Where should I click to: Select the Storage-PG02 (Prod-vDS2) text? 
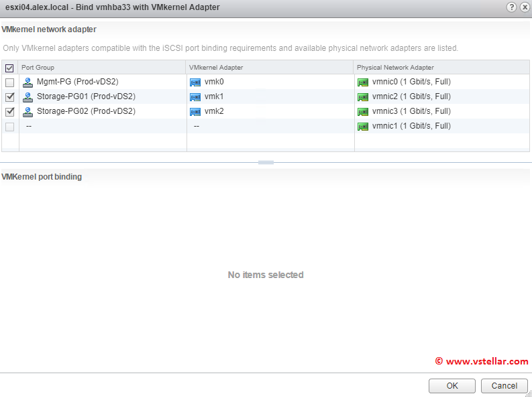click(86, 111)
